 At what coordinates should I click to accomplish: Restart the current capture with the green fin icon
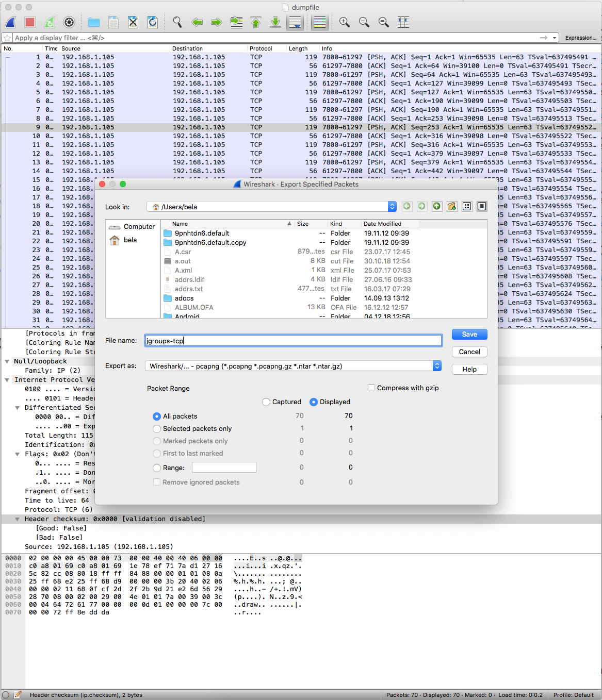[x=50, y=22]
